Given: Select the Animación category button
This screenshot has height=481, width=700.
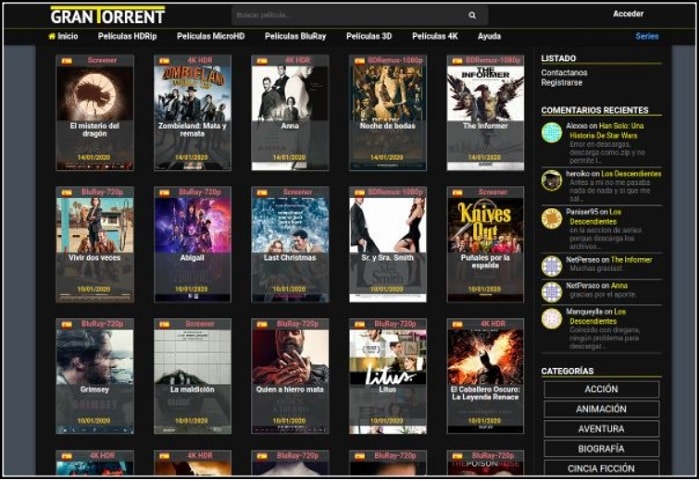Looking at the screenshot, I should [601, 409].
